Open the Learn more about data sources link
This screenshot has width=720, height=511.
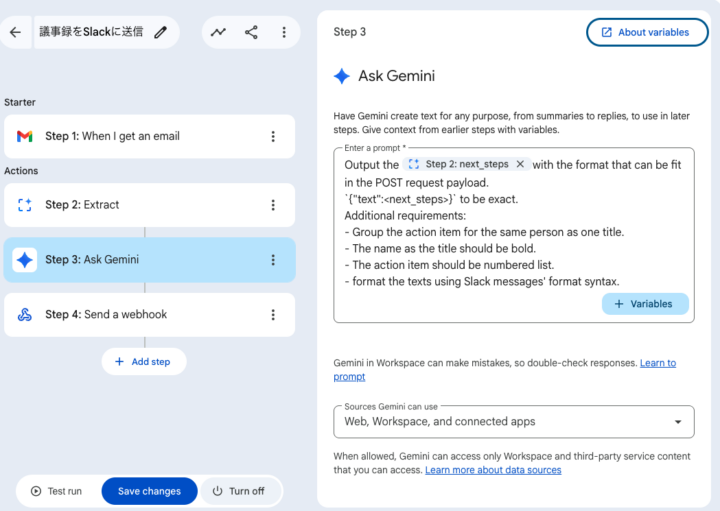point(493,470)
